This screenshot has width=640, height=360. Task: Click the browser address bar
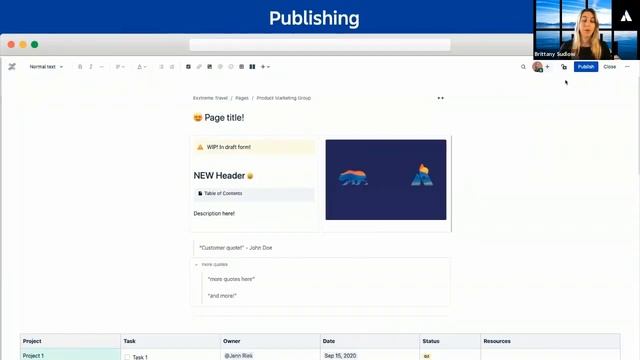coord(320,45)
